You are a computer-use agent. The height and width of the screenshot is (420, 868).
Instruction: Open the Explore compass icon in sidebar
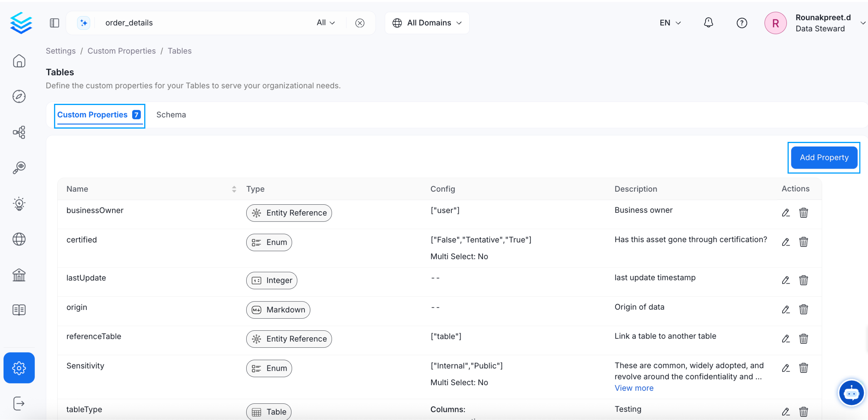[x=19, y=97]
